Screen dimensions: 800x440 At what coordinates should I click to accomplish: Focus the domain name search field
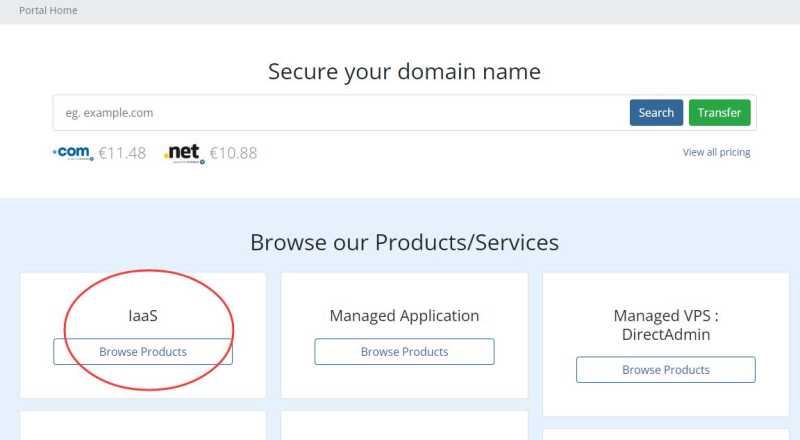point(341,113)
